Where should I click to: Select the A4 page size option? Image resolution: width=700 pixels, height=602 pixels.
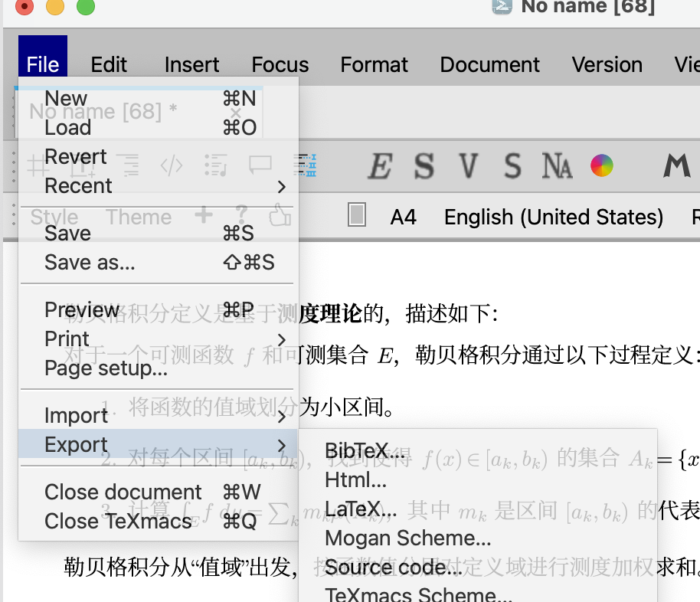point(403,218)
